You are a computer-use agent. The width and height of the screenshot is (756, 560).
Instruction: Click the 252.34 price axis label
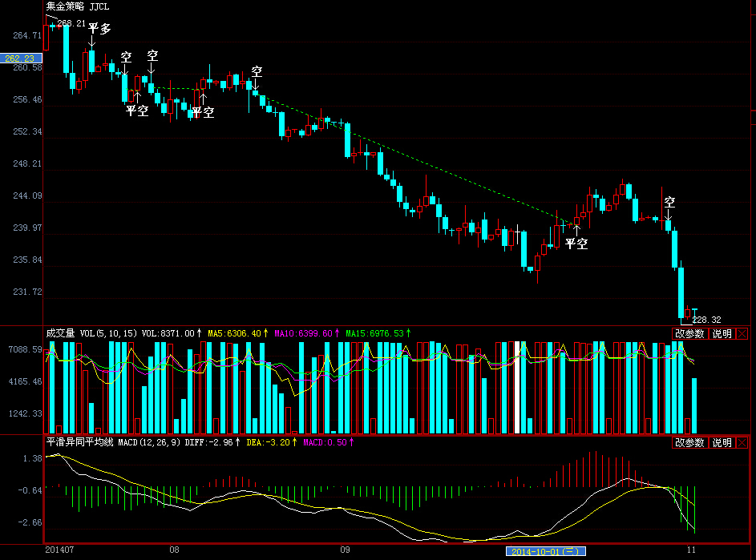click(x=27, y=131)
